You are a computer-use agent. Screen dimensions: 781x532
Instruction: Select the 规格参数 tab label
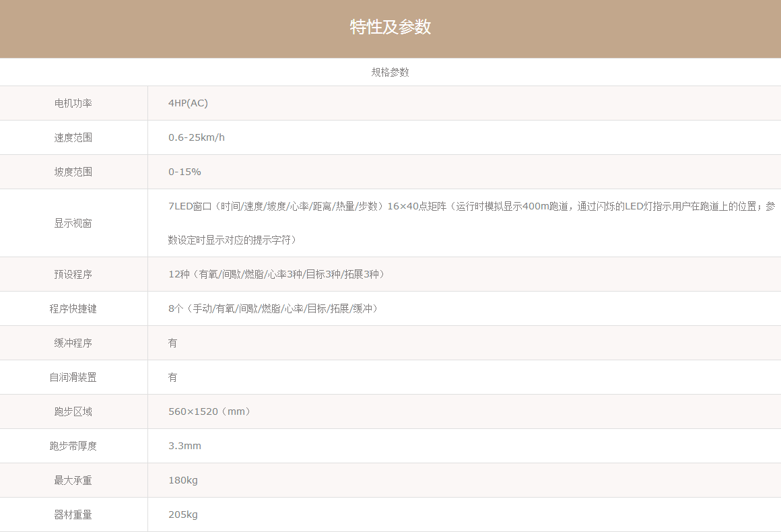(390, 72)
